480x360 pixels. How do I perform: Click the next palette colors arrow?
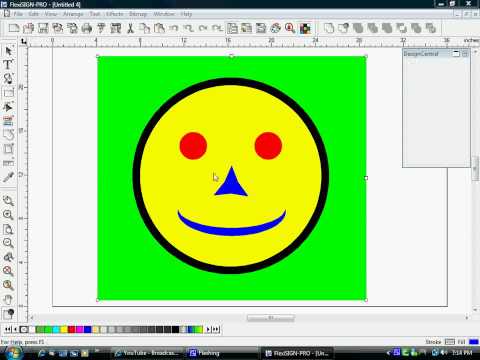208,329
